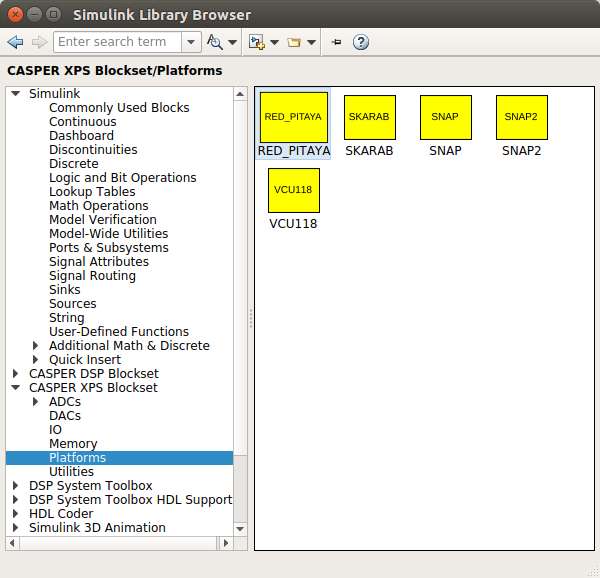
Task: Click the search term input field
Action: click(117, 42)
